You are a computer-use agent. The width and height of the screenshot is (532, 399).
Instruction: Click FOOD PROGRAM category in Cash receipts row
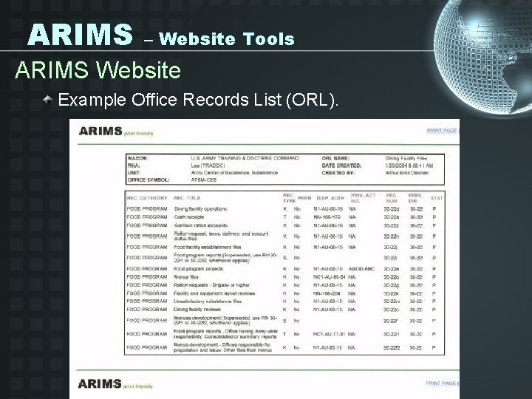coord(147,217)
